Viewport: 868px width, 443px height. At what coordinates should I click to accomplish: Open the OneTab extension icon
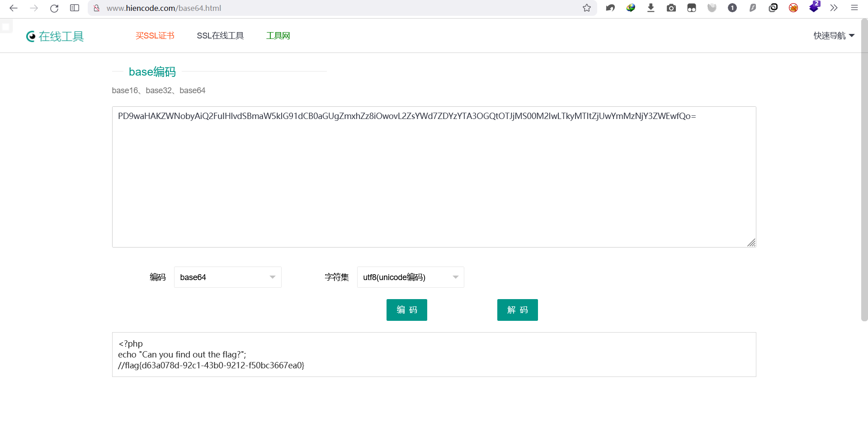click(x=732, y=8)
